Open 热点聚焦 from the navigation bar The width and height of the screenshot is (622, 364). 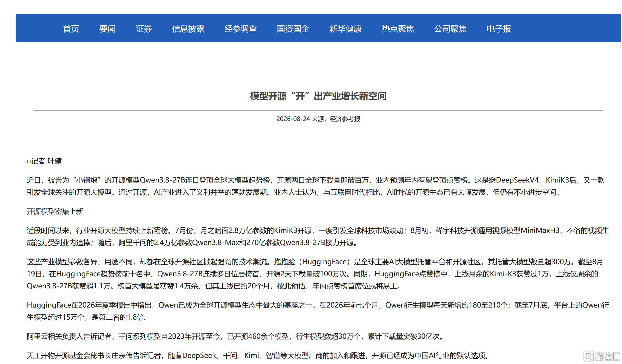pyautogui.click(x=398, y=29)
